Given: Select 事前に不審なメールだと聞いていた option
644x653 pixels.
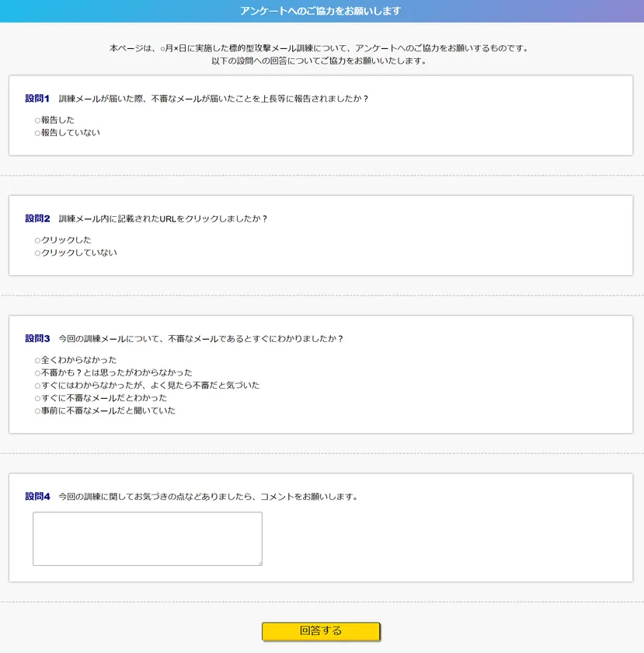Looking at the screenshot, I should click(37, 411).
